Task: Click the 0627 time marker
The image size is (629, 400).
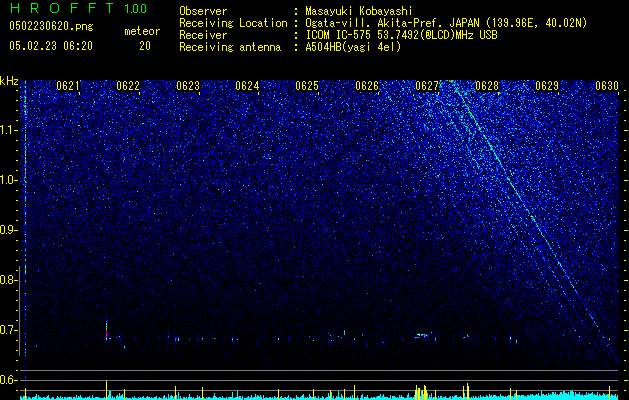Action: pyautogui.click(x=427, y=86)
